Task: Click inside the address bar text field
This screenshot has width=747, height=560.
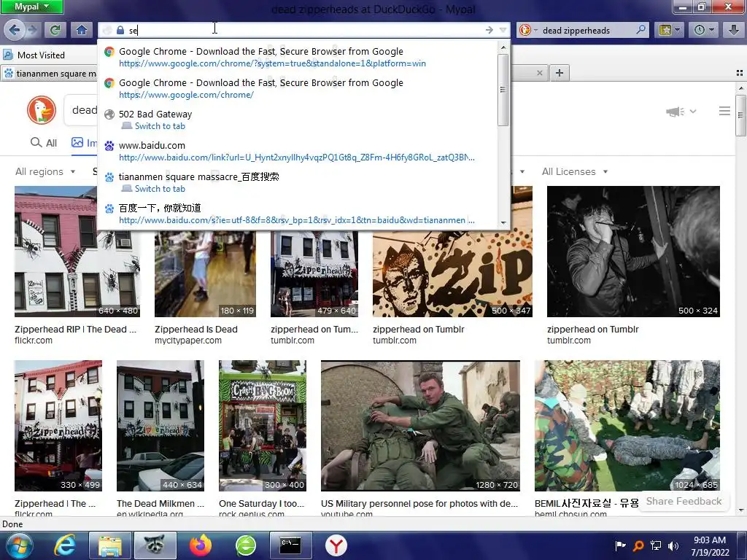Action: (305, 30)
